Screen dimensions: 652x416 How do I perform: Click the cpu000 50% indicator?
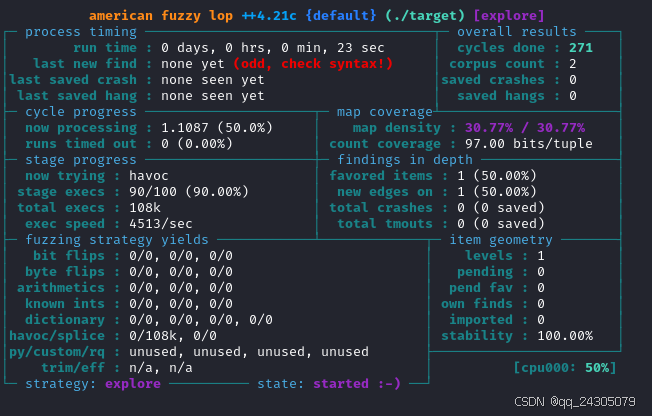pyautogui.click(x=565, y=368)
